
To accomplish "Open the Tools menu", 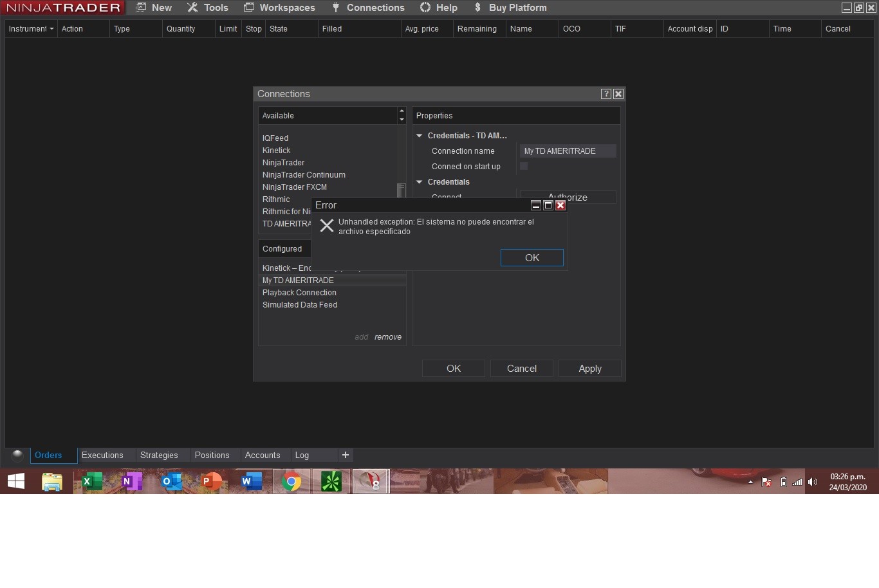I will click(x=208, y=8).
